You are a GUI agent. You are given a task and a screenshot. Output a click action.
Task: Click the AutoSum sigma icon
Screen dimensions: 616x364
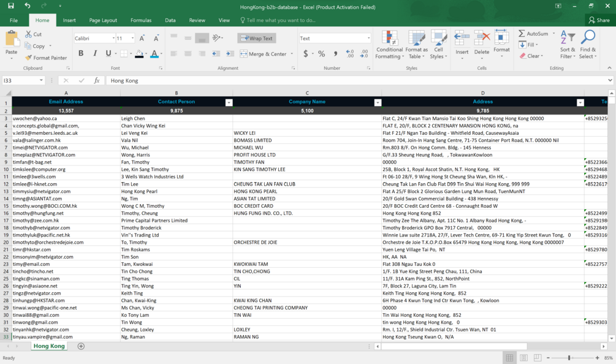coord(522,34)
